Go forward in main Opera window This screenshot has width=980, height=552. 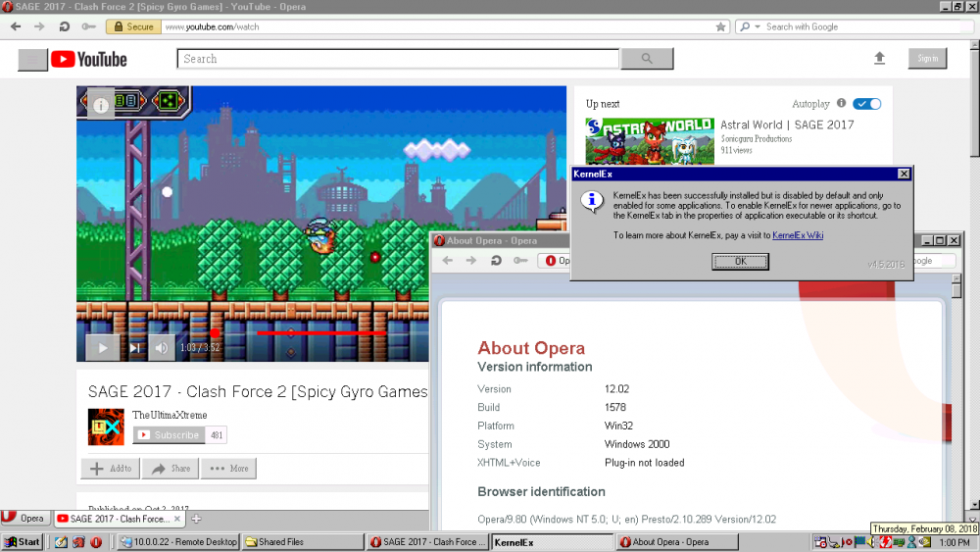click(39, 26)
